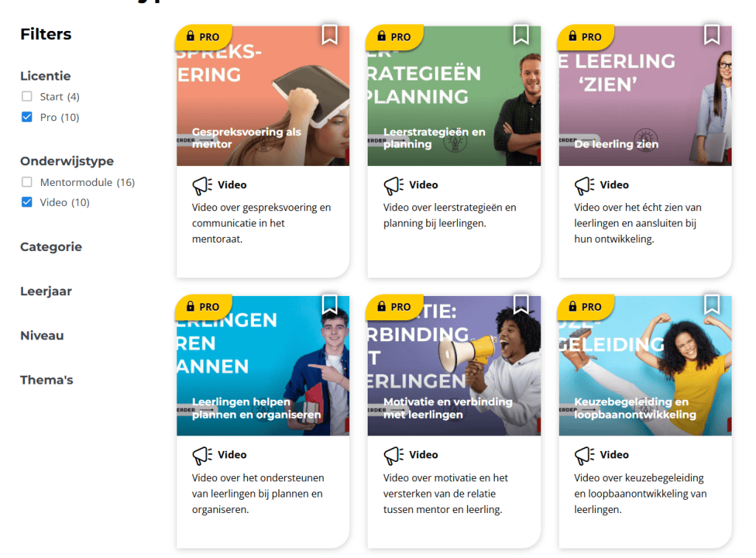Save Motivatie en verbinding card with bookmark
The height and width of the screenshot is (558, 756).
click(x=520, y=304)
